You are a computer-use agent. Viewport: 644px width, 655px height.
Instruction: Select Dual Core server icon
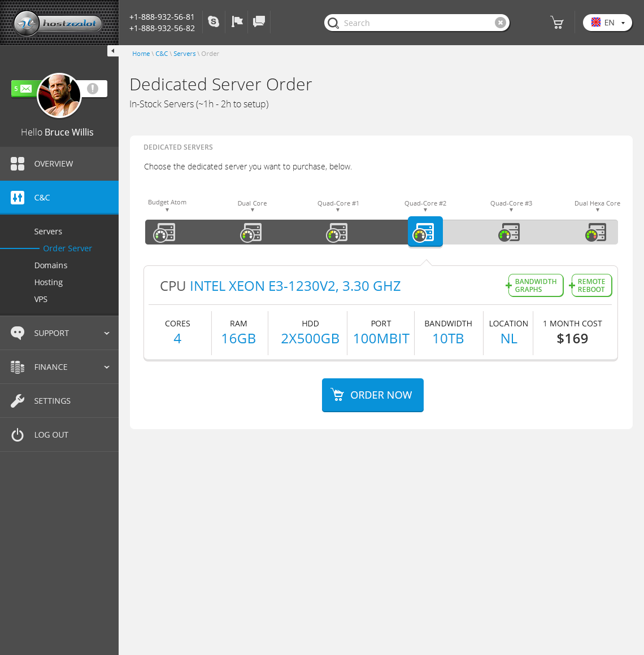pos(251,233)
